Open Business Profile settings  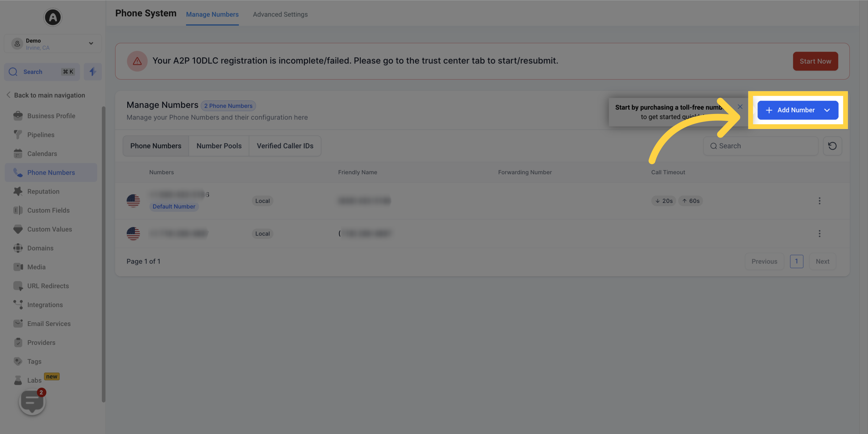(x=51, y=116)
